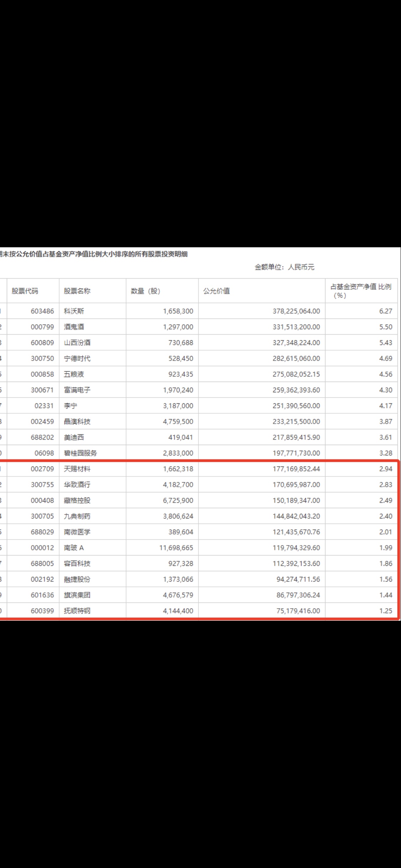Click the stock name 南微医学

click(x=77, y=532)
